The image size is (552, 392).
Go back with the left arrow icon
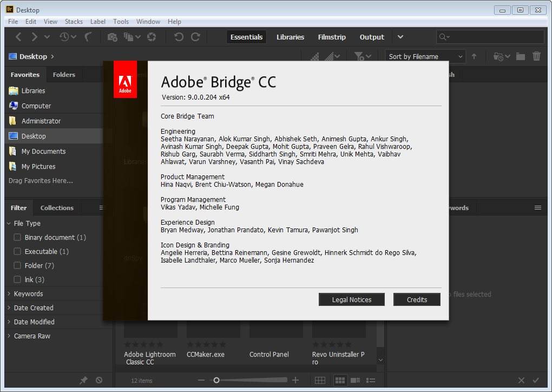coord(18,37)
